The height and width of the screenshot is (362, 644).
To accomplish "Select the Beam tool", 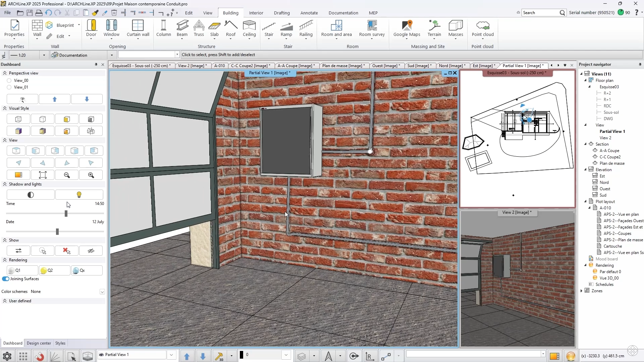I will coord(182,28).
